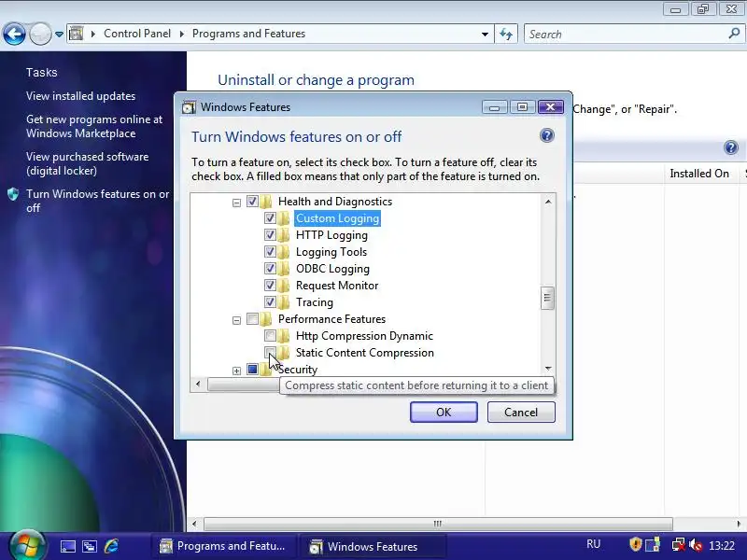Uncheck ODBC Logging checkbox
This screenshot has width=747, height=560.
click(x=270, y=268)
